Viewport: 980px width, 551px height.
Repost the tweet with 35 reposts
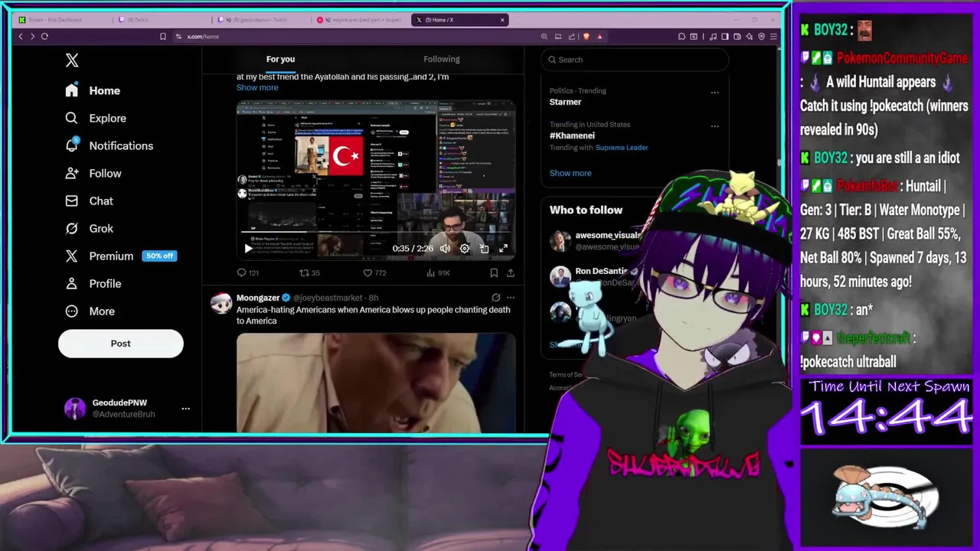pos(309,273)
